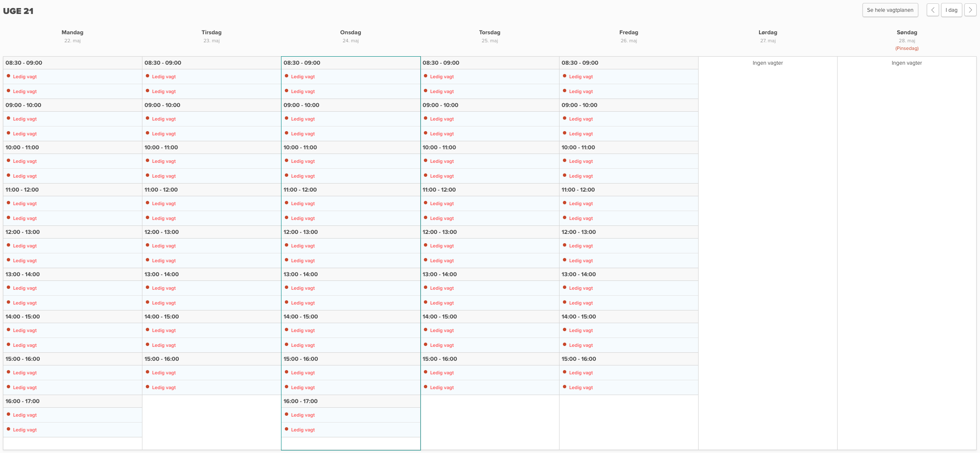The width and height of the screenshot is (980, 453).
Task: Select first Ledig vagt Monday 08:30 - 09:00
Action: pyautogui.click(x=25, y=77)
